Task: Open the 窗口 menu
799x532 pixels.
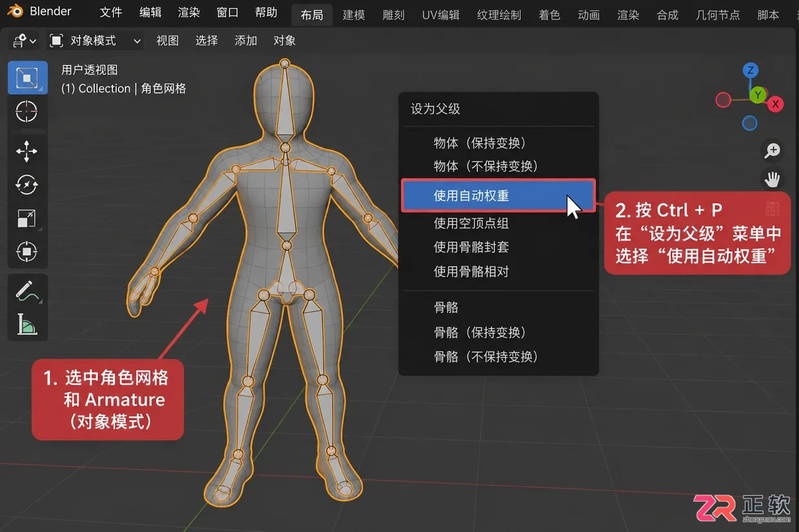Action: (x=227, y=13)
